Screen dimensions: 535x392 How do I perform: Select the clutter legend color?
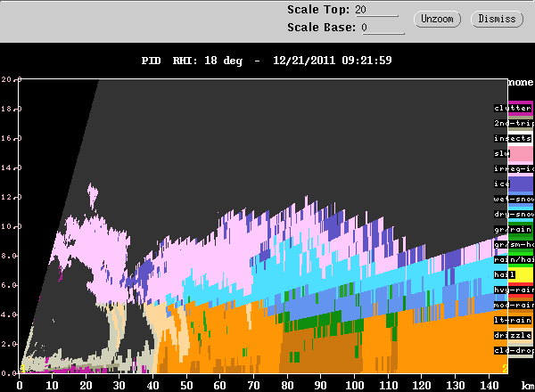click(521, 109)
